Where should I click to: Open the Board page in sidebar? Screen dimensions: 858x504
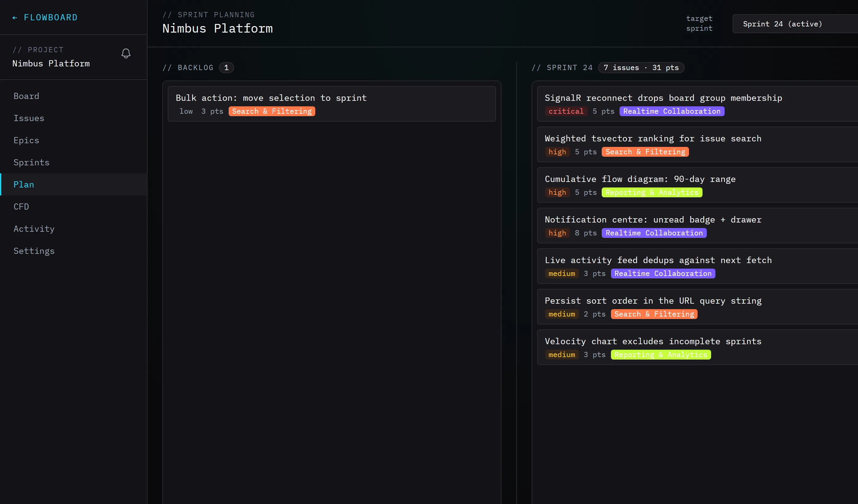pyautogui.click(x=73, y=96)
